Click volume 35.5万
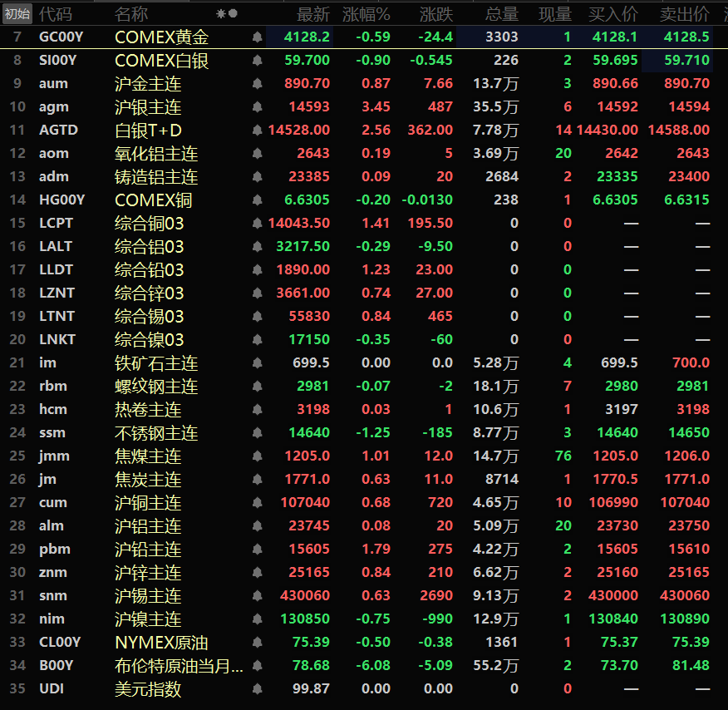This screenshot has height=710, width=728. tap(495, 106)
